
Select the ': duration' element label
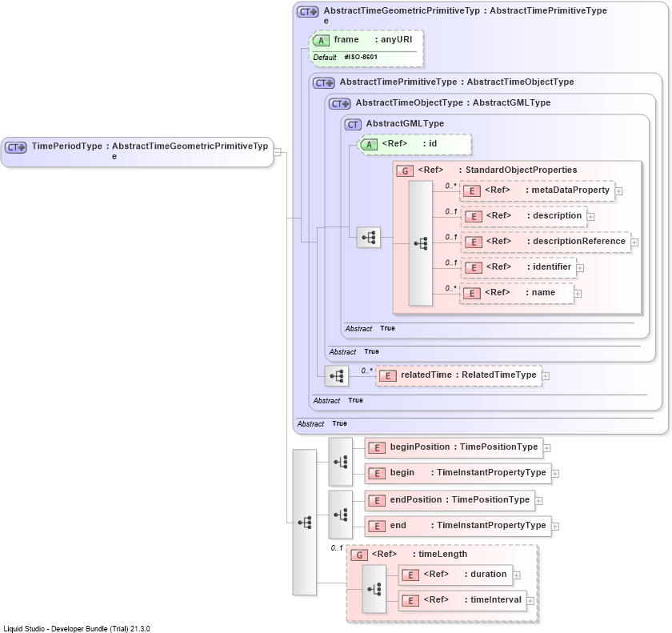[485, 575]
